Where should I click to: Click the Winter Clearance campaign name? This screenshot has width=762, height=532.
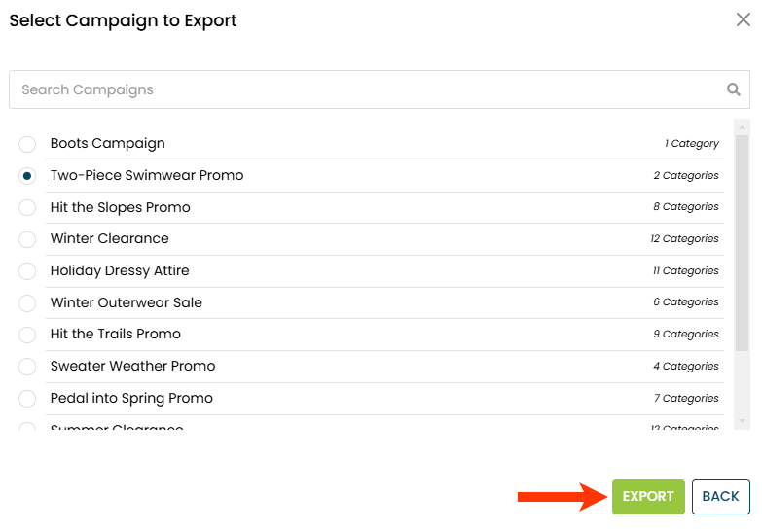pyautogui.click(x=109, y=239)
